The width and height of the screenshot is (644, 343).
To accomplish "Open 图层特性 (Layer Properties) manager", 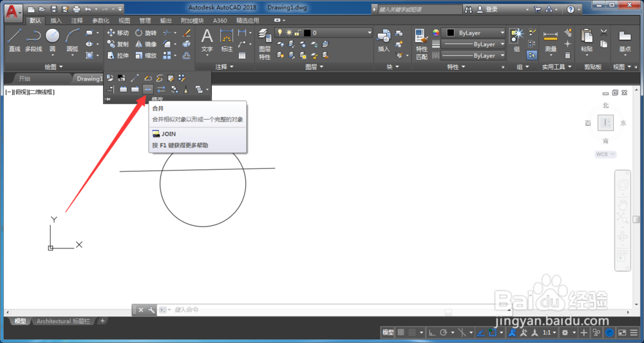I will pyautogui.click(x=265, y=45).
